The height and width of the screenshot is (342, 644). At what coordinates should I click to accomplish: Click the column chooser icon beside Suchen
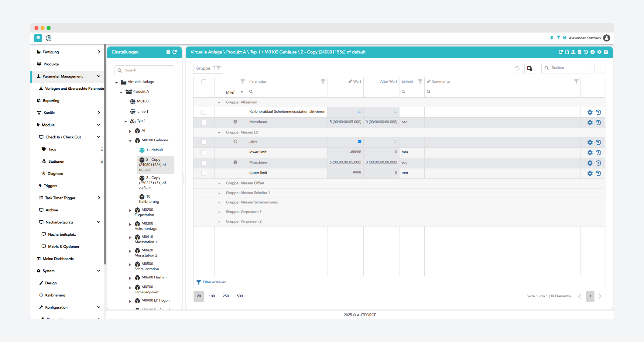pos(530,68)
